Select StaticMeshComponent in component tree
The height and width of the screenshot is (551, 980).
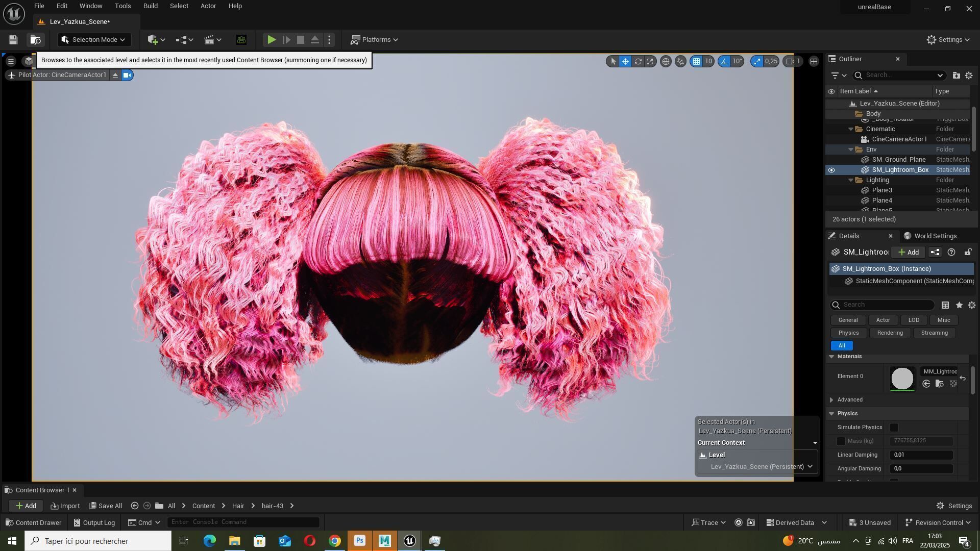[x=909, y=281]
